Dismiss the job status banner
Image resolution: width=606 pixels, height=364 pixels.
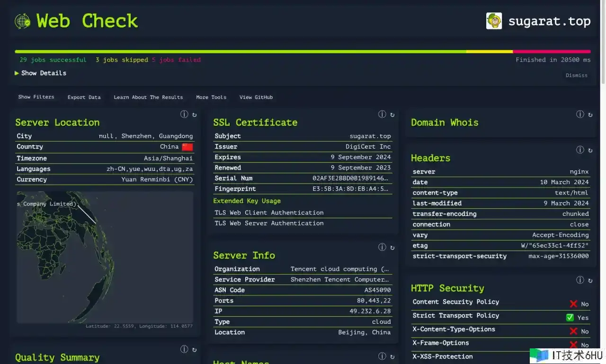click(x=576, y=75)
